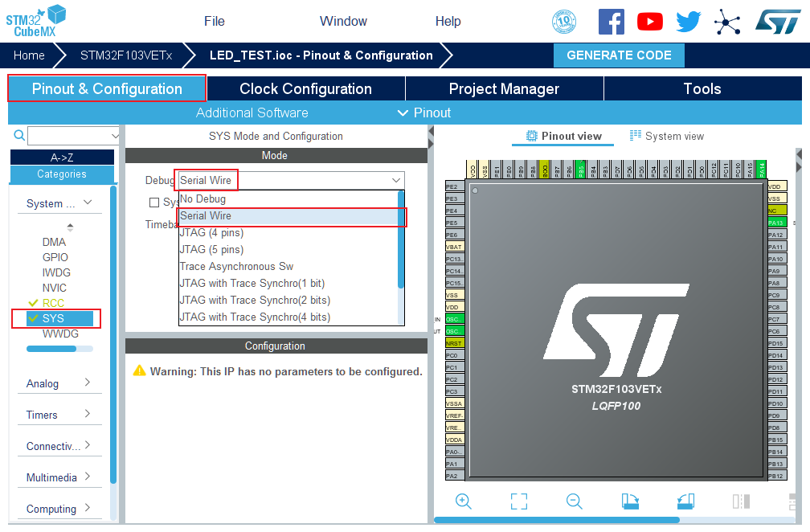This screenshot has width=810, height=532.
Task: Open the Window menu
Action: 344,21
